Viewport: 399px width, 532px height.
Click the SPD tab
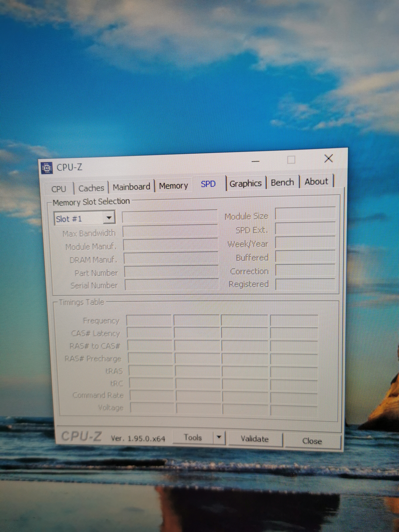[x=208, y=184]
